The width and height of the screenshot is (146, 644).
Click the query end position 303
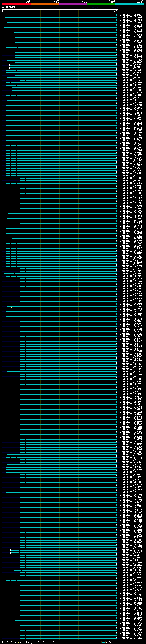pyautogui.click(x=115, y=11)
